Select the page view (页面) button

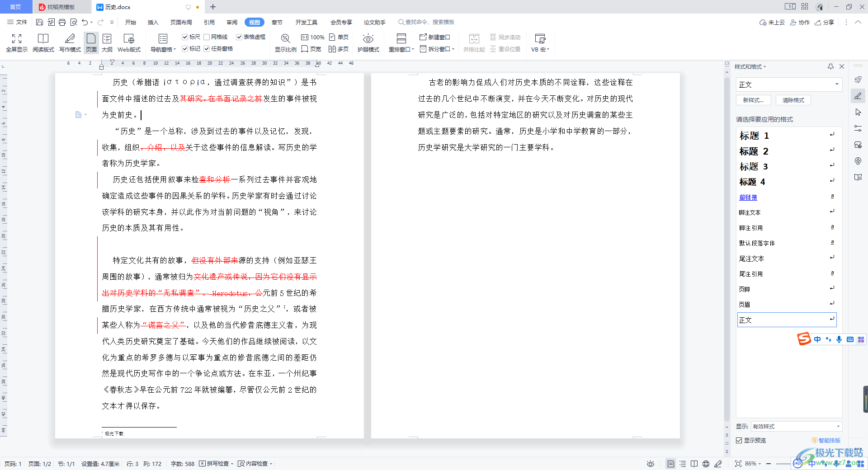coord(91,43)
